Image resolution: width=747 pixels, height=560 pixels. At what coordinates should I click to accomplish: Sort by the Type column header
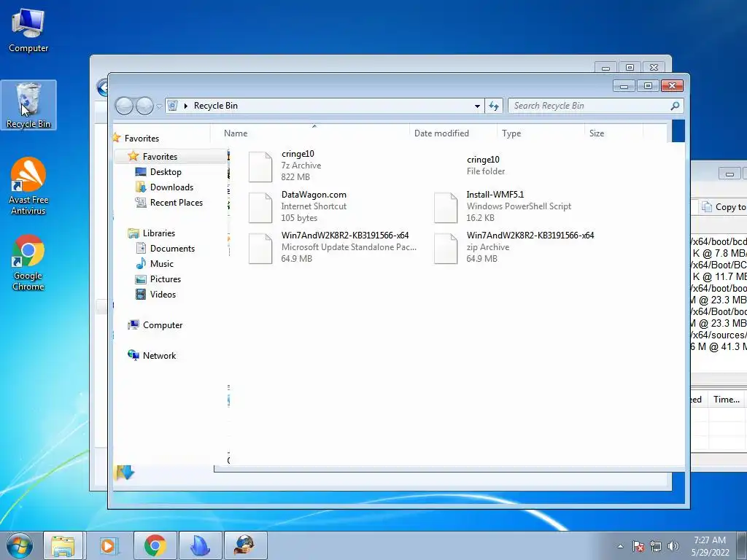click(x=511, y=133)
